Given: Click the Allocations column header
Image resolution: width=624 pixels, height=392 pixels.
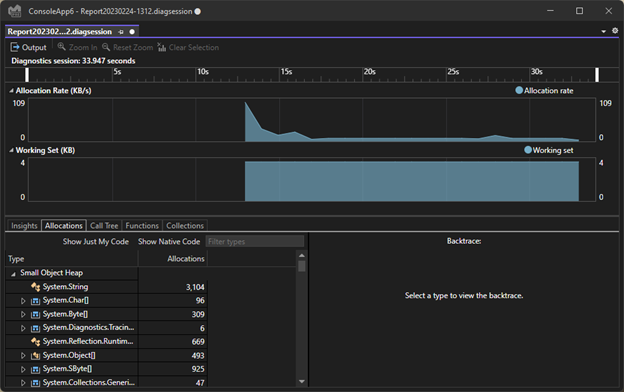Looking at the screenshot, I should point(173,259).
